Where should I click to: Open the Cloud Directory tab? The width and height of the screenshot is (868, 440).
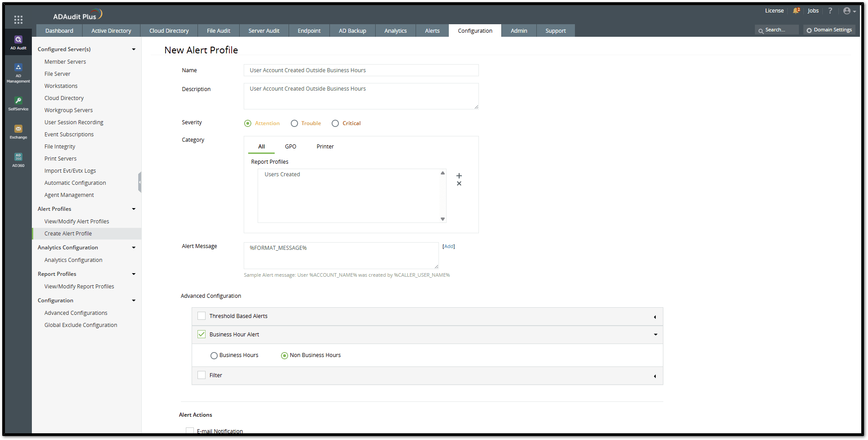pos(169,30)
